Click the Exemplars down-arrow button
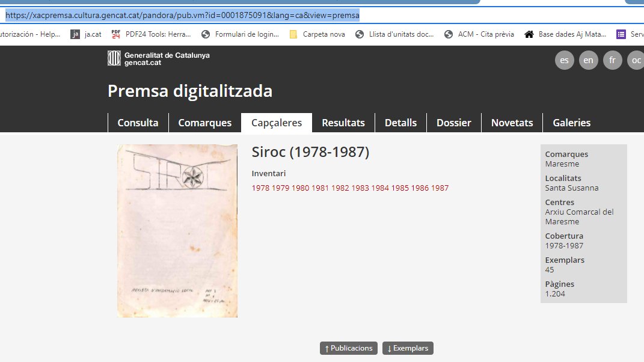 pyautogui.click(x=408, y=348)
